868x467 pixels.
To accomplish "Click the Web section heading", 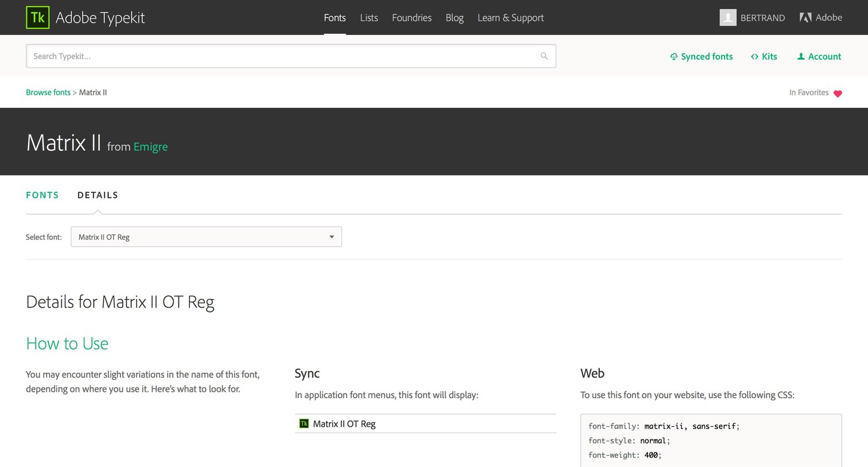I will tap(592, 373).
